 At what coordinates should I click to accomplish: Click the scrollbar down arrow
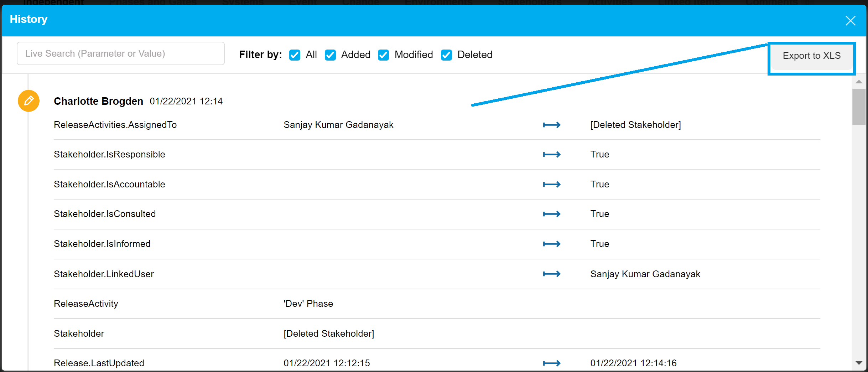859,363
